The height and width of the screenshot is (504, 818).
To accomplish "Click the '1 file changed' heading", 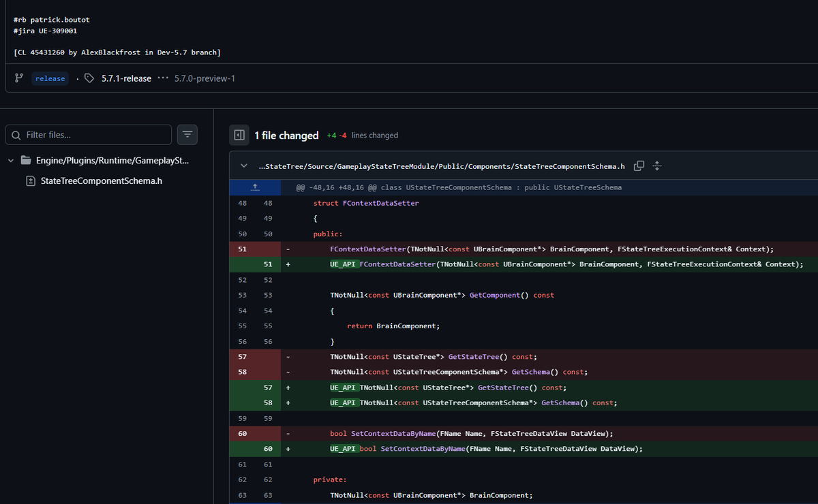I will [x=286, y=136].
